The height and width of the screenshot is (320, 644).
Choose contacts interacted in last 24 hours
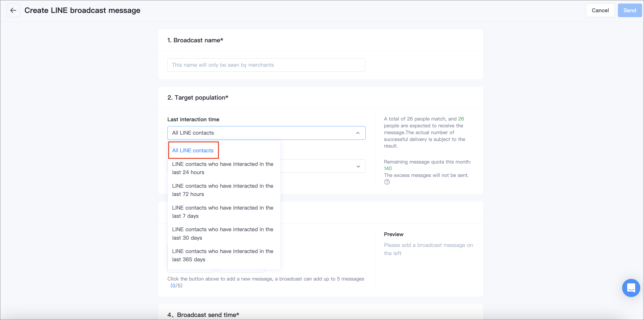pos(222,168)
